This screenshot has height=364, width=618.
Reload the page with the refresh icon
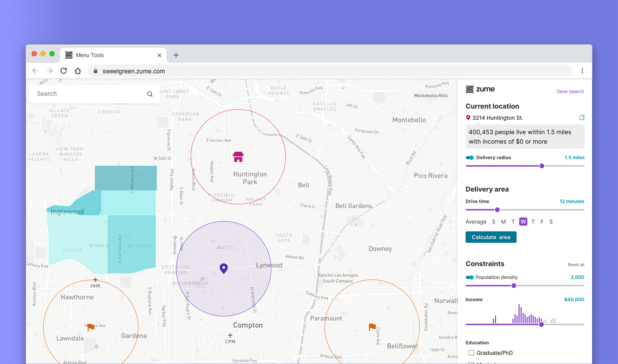pos(64,71)
